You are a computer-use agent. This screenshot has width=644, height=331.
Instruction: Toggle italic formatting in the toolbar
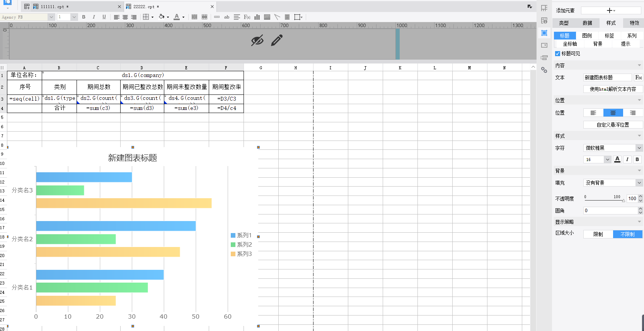click(94, 17)
